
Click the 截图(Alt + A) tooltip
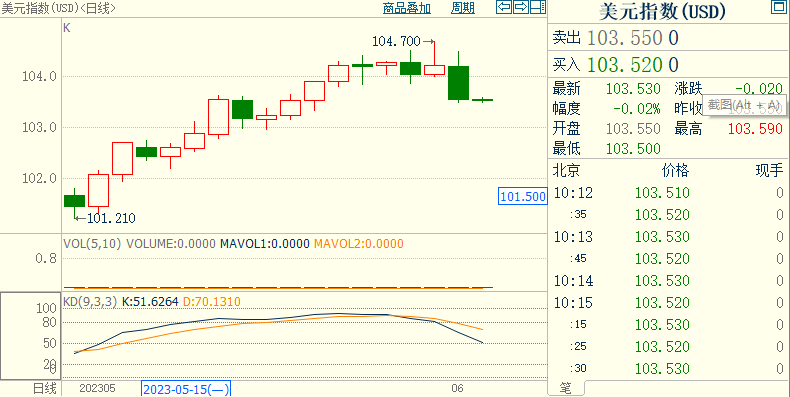point(744,106)
